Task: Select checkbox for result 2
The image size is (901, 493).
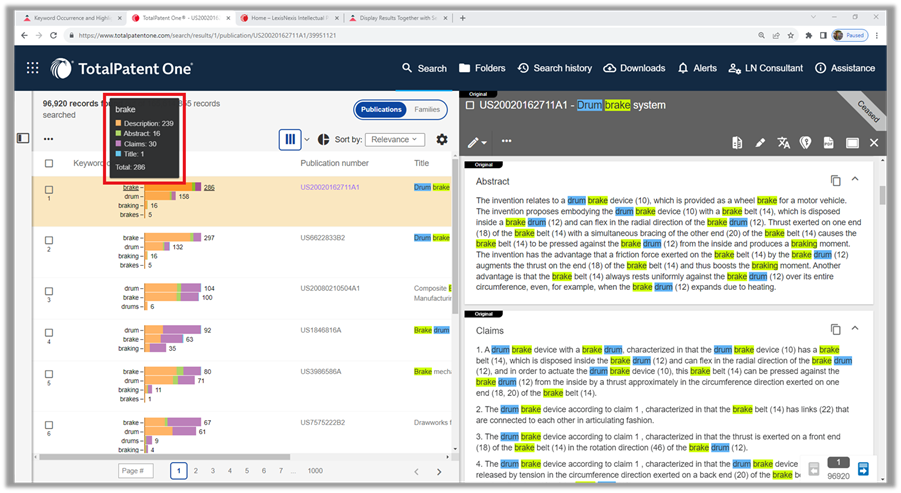Action: coord(49,240)
